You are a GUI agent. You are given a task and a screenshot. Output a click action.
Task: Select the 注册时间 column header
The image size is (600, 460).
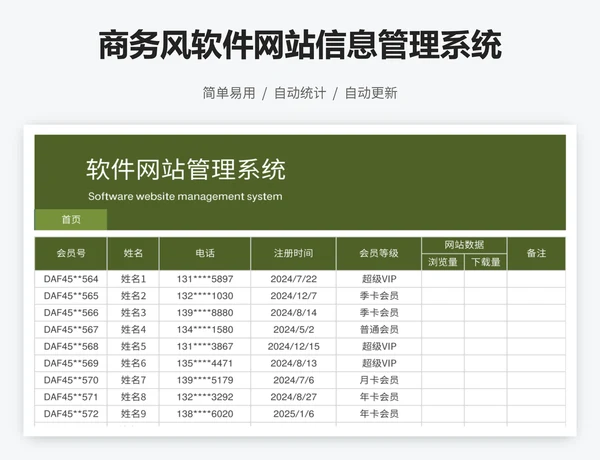pyautogui.click(x=293, y=253)
